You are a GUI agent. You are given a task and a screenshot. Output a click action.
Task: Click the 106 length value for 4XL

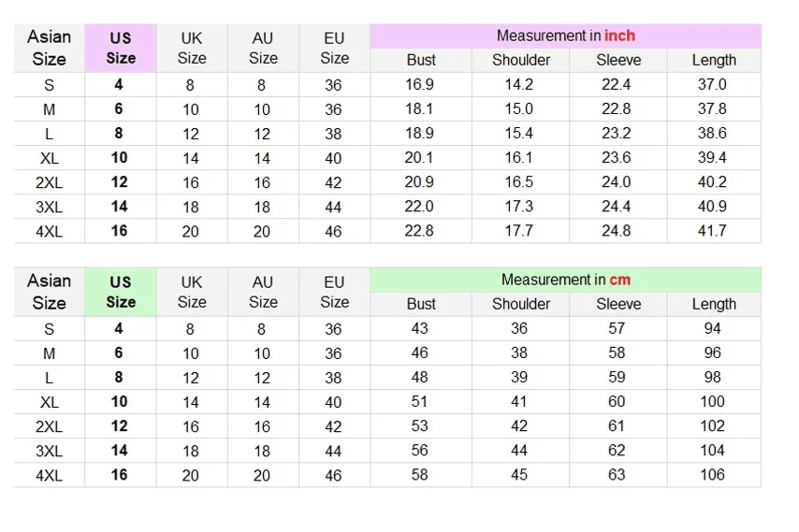[x=712, y=475]
